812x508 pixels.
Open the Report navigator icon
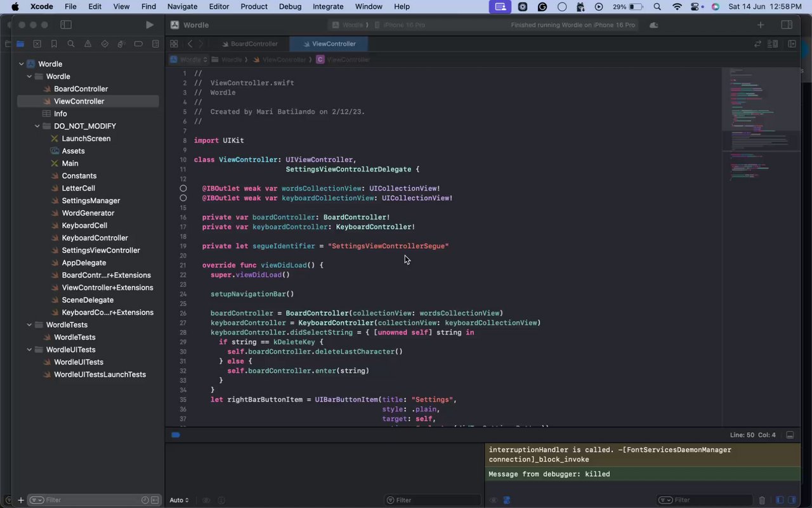tap(155, 44)
